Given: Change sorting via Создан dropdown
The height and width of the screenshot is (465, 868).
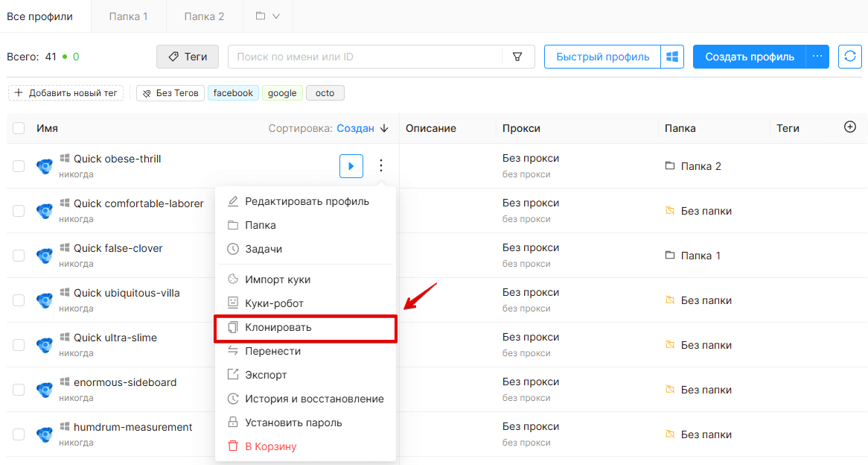Looking at the screenshot, I should point(355,128).
